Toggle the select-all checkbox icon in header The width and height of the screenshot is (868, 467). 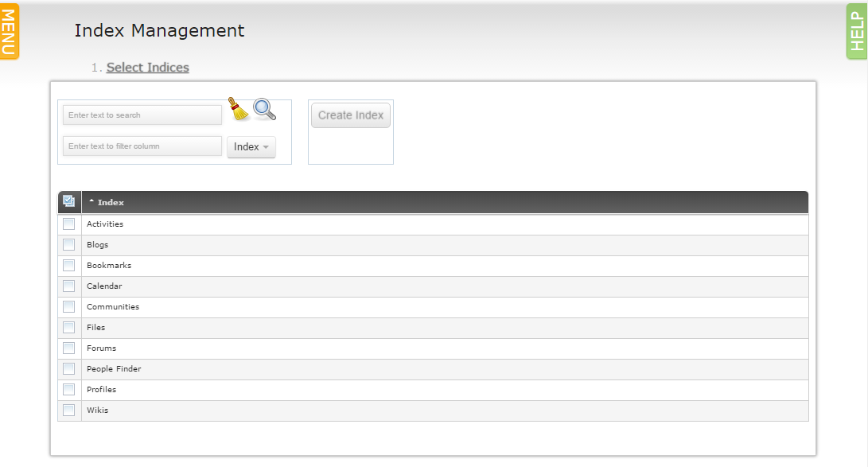pyautogui.click(x=68, y=201)
